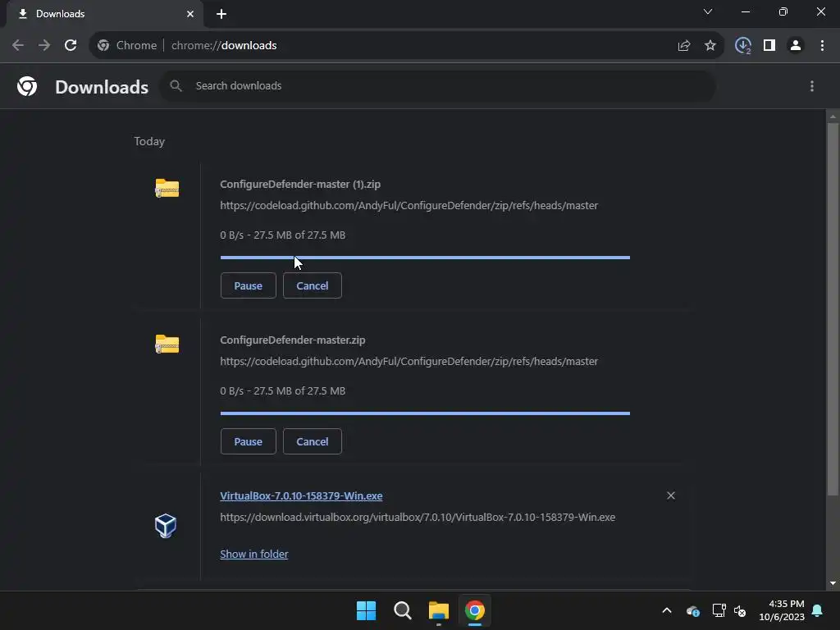The width and height of the screenshot is (840, 630).
Task: Go back using the browser back arrow
Action: (18, 46)
